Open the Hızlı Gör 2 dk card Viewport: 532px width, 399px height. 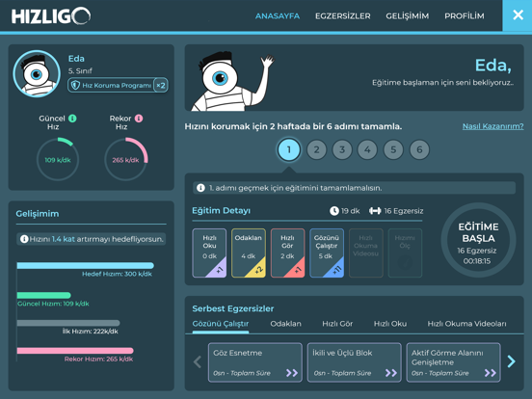[x=287, y=253]
